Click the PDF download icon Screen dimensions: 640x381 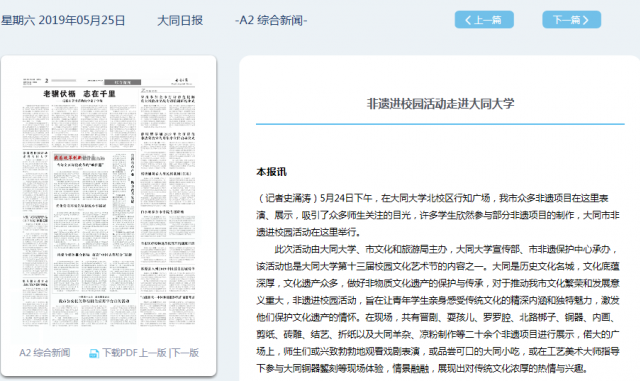coord(94,353)
